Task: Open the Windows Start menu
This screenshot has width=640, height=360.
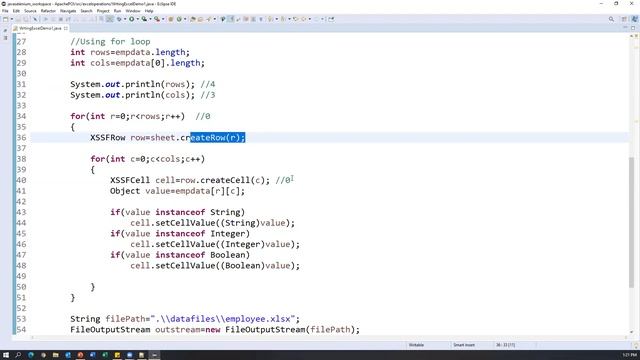Action: pyautogui.click(x=6, y=355)
